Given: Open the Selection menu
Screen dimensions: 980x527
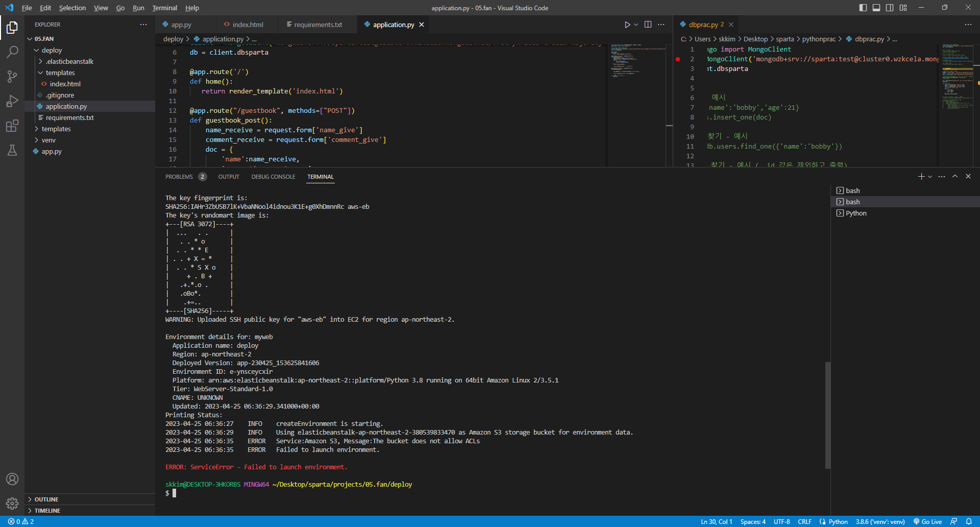Looking at the screenshot, I should (72, 8).
